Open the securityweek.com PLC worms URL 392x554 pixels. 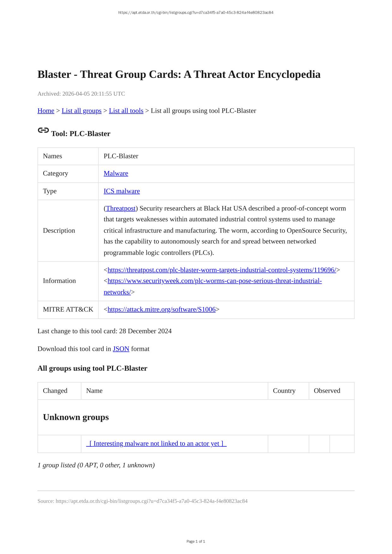click(x=215, y=281)
